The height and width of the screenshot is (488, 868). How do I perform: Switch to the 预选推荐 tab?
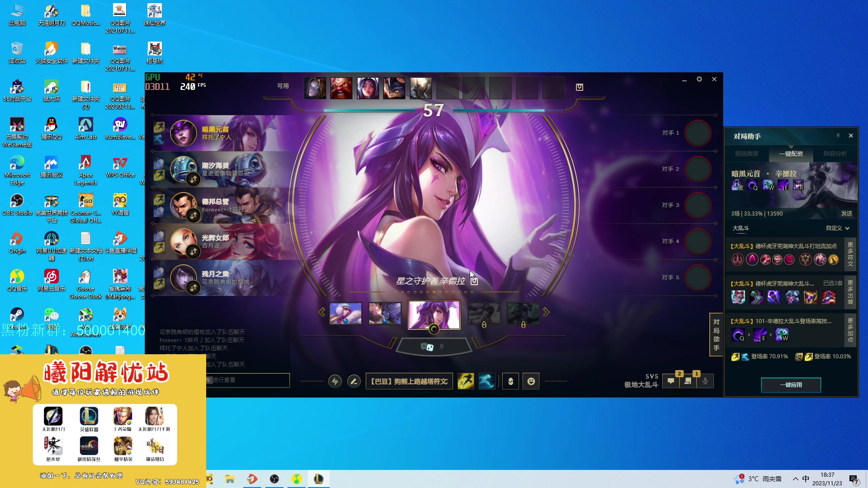pos(746,154)
